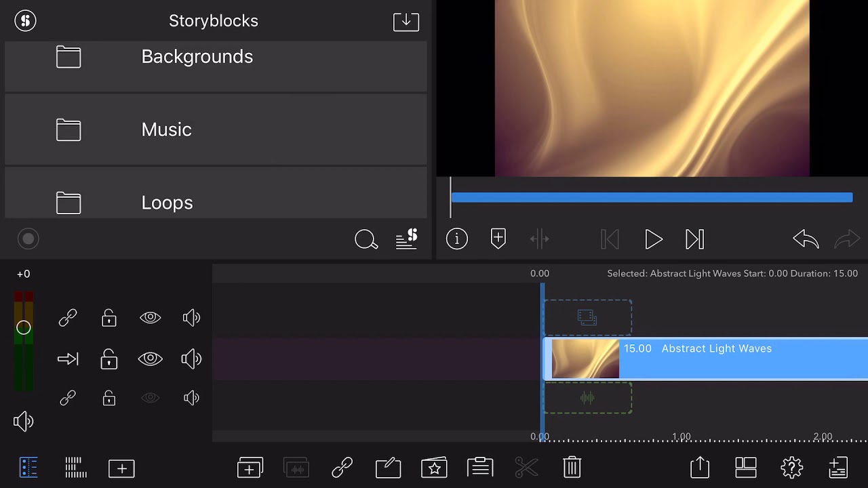
Task: Adjust the master volume fader knob
Action: [x=24, y=328]
